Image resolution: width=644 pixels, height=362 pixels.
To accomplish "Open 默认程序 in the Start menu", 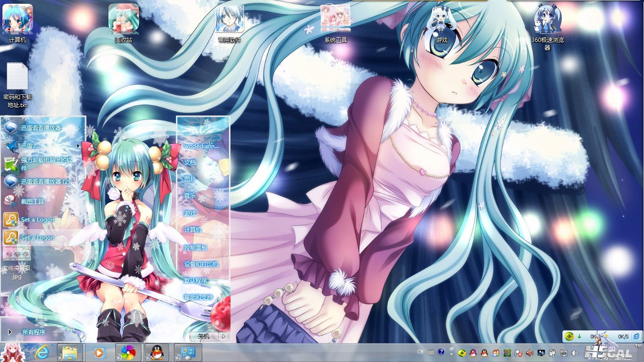I will click(x=196, y=280).
